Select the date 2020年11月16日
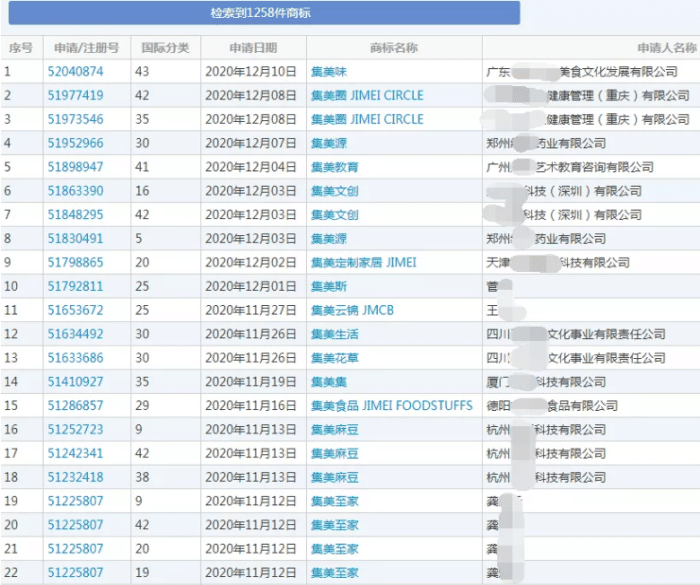Screen dimensions: 700x585 point(251,405)
